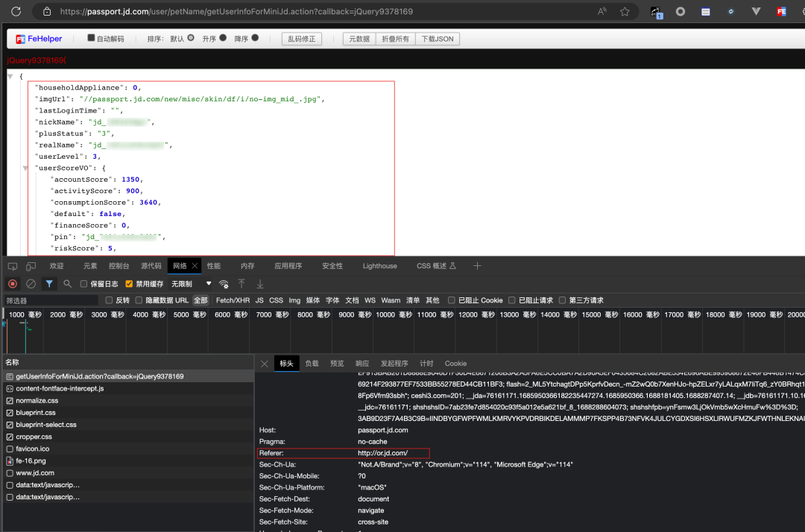
Task: Select the getUserInfoForMiniJd.action request
Action: (128, 376)
